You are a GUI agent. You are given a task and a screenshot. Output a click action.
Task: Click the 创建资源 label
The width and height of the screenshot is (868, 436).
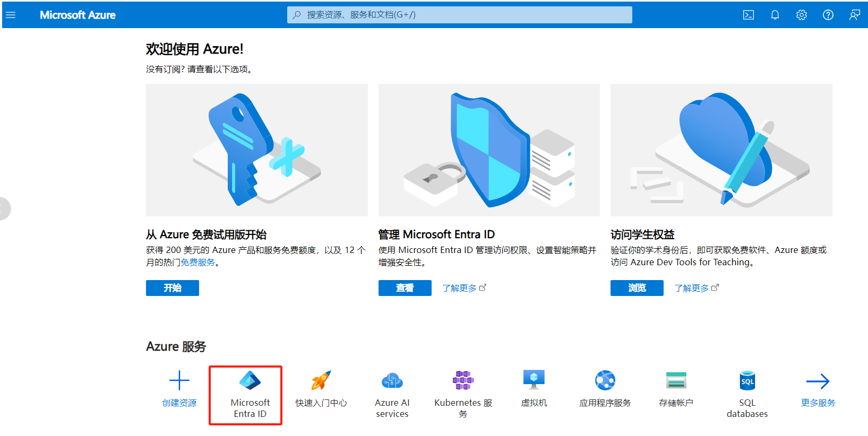tap(179, 403)
